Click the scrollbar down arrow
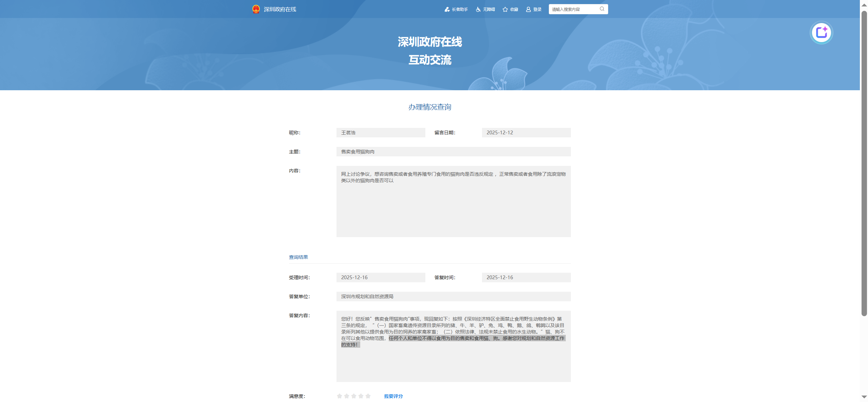This screenshot has height=402, width=868. [x=864, y=397]
